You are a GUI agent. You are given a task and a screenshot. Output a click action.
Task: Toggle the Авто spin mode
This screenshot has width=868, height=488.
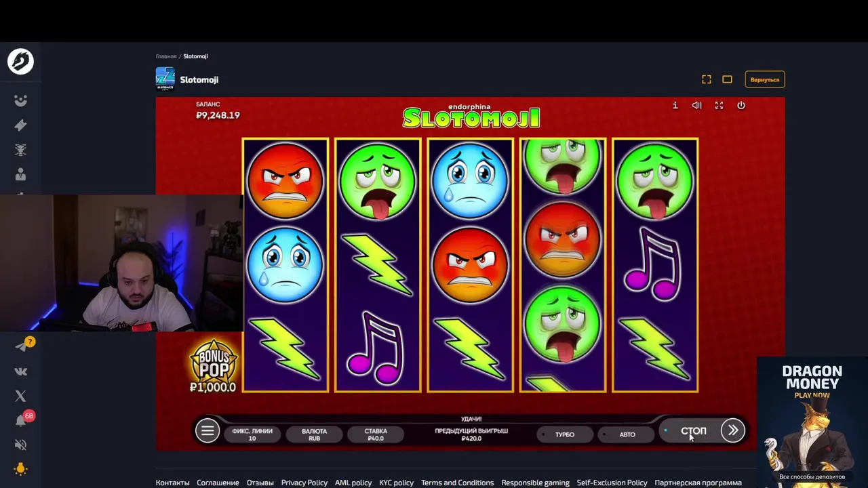click(x=627, y=434)
